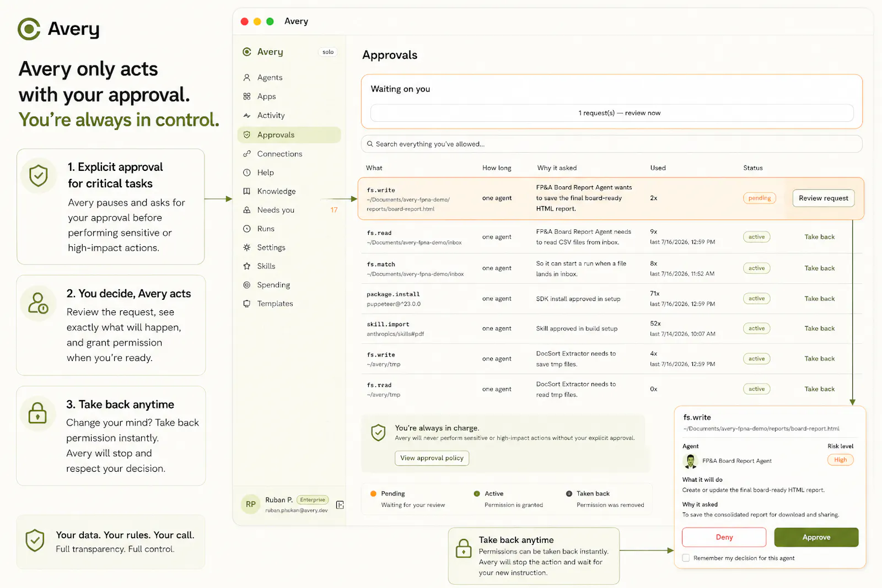Take back fs.read ~/avery/tmp permission
Image resolution: width=882 pixels, height=588 pixels.
(820, 389)
